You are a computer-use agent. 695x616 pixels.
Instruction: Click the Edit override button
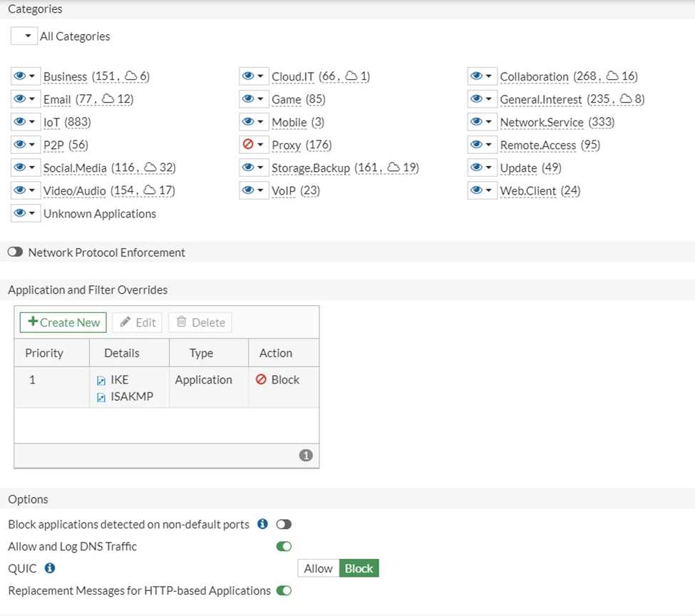[138, 322]
